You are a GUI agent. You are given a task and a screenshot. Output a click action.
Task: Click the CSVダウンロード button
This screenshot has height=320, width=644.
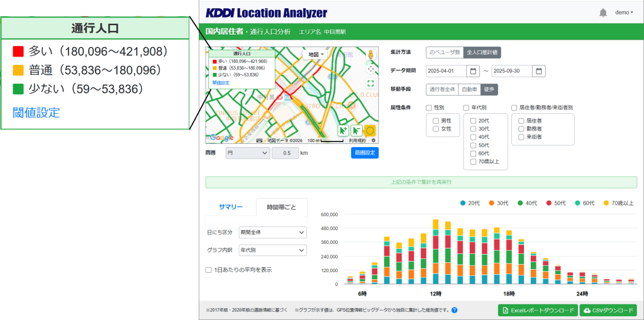(608, 310)
